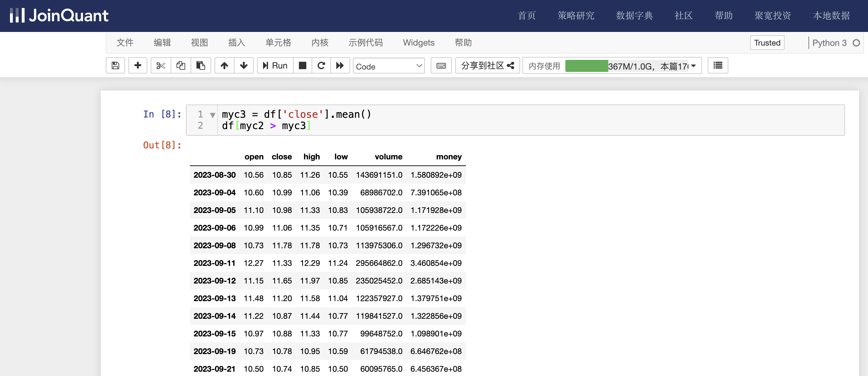Select row index 2023-08-30
This screenshot has width=868, height=376.
pos(214,175)
